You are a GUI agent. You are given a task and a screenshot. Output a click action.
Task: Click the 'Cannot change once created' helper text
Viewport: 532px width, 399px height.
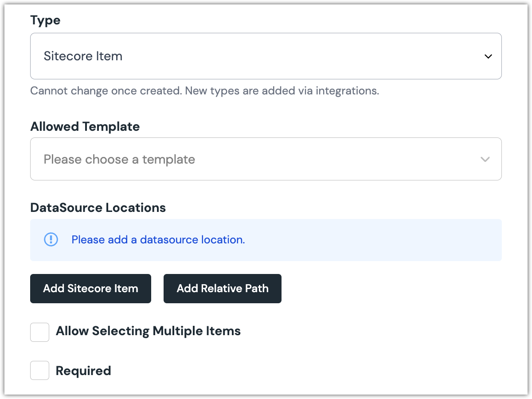204,91
